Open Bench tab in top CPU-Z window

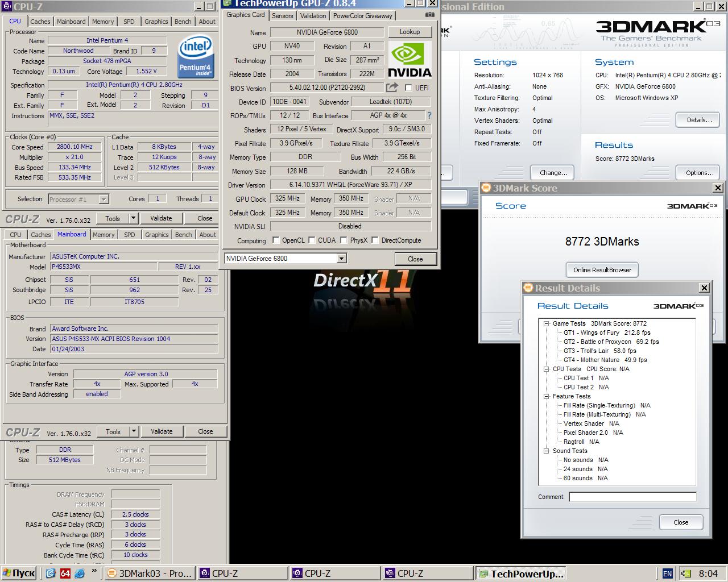pyautogui.click(x=183, y=22)
